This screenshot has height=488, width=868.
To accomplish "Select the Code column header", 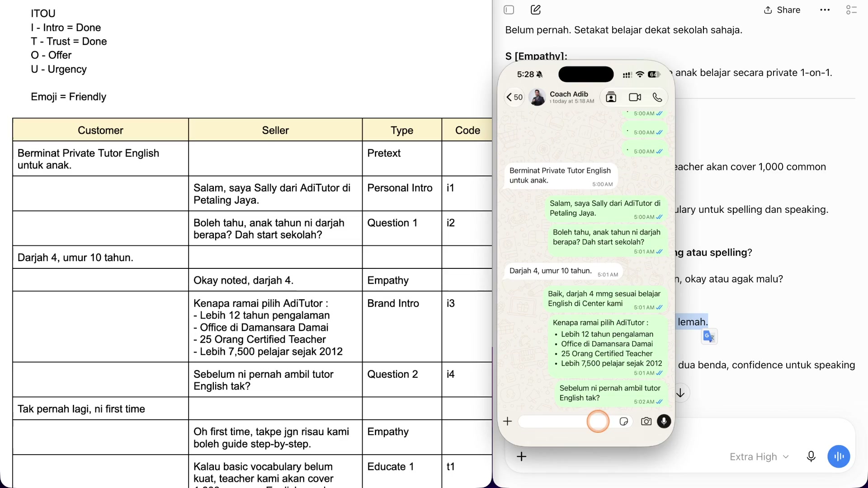I will click(467, 130).
